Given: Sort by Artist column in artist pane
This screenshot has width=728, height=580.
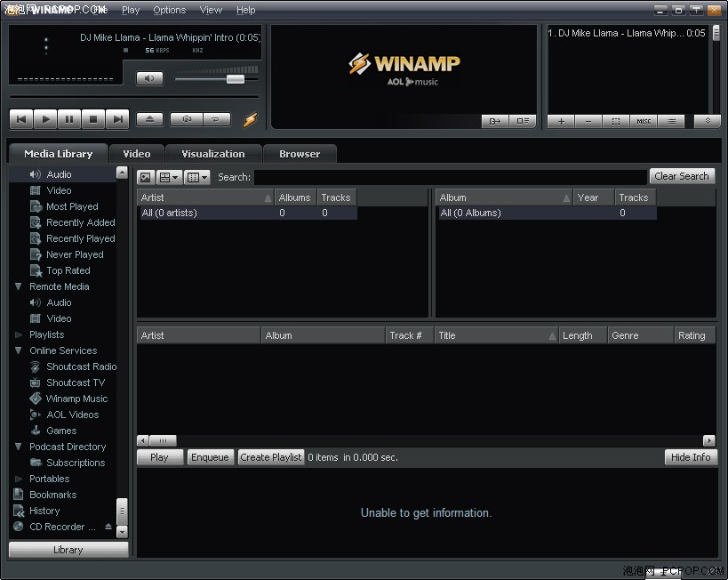Looking at the screenshot, I should 205,197.
